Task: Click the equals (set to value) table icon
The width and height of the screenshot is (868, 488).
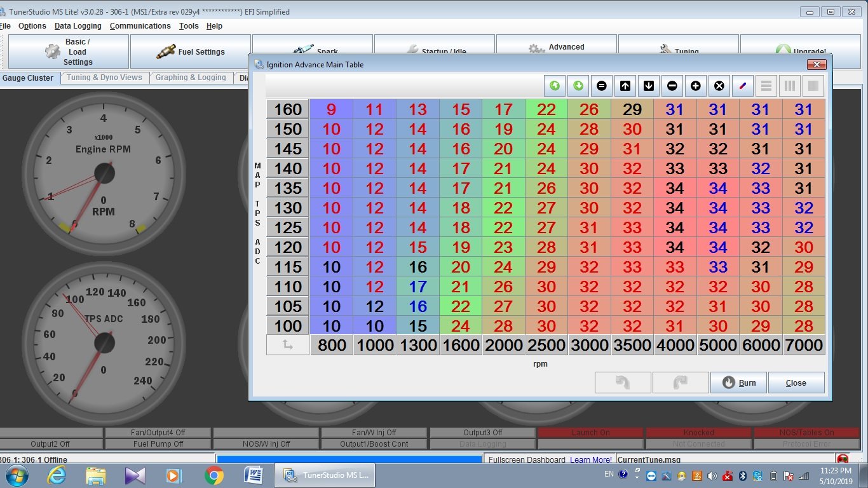Action: (602, 86)
